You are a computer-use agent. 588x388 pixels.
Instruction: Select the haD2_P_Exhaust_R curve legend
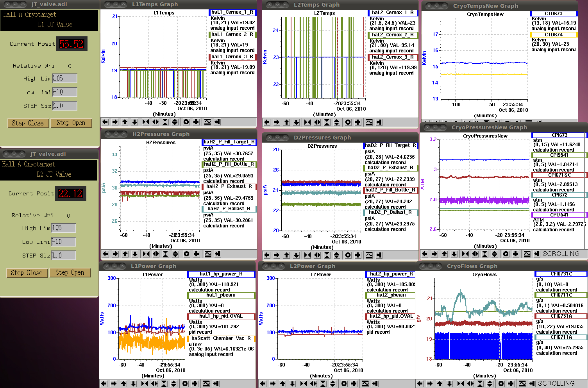point(390,168)
